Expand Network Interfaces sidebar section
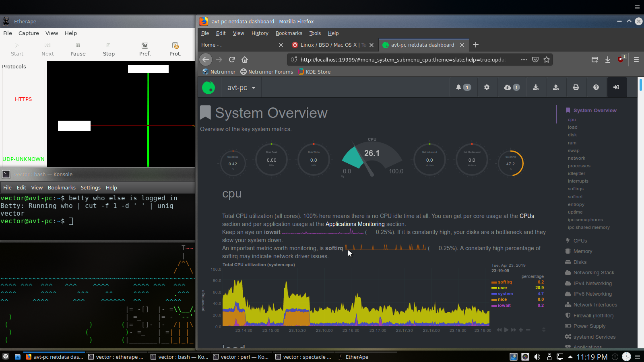Viewport: 644px width, 362px height. [595, 304]
